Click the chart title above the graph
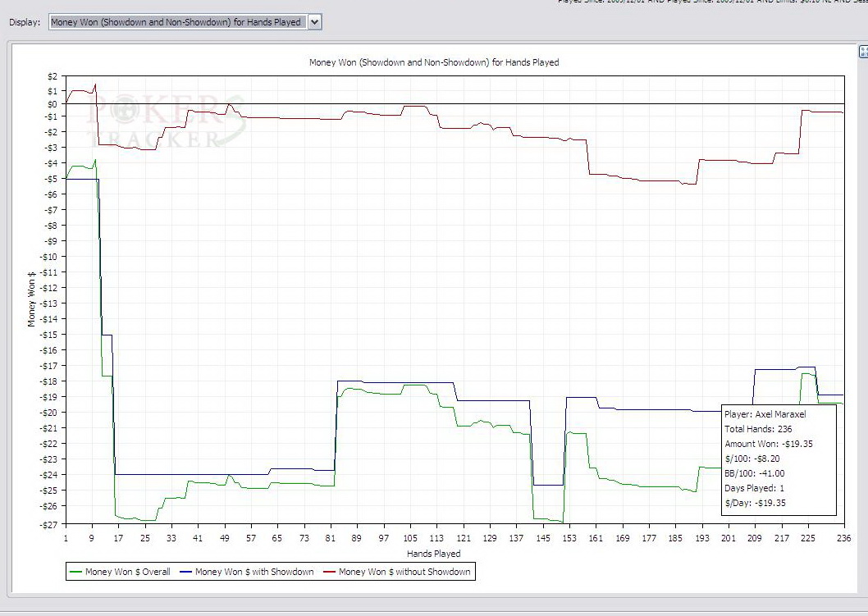Image resolution: width=868 pixels, height=616 pixels. click(x=433, y=62)
